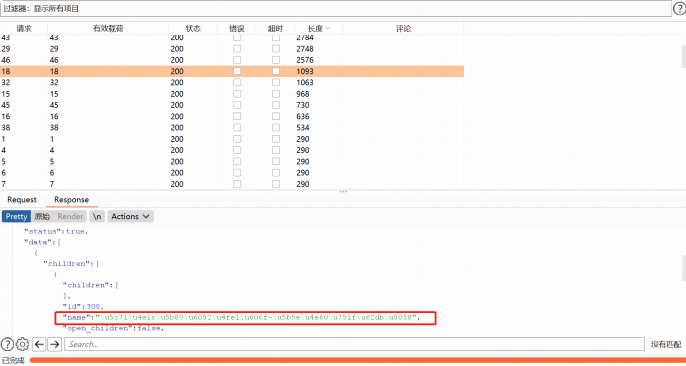Tick the error checkbox in row 29
Viewport: 686px width, 366px height.
237,49
